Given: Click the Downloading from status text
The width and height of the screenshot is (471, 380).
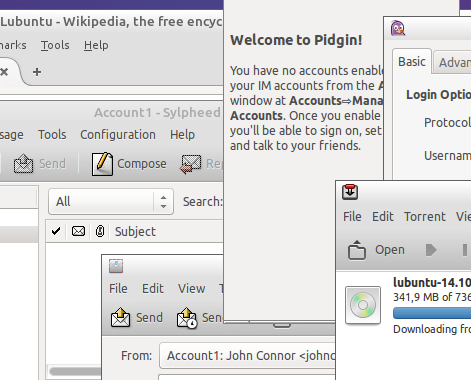Looking at the screenshot, I should (x=432, y=329).
